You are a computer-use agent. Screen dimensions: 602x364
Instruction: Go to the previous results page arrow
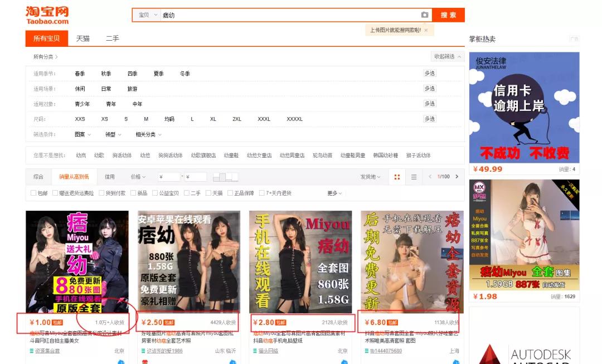430,177
